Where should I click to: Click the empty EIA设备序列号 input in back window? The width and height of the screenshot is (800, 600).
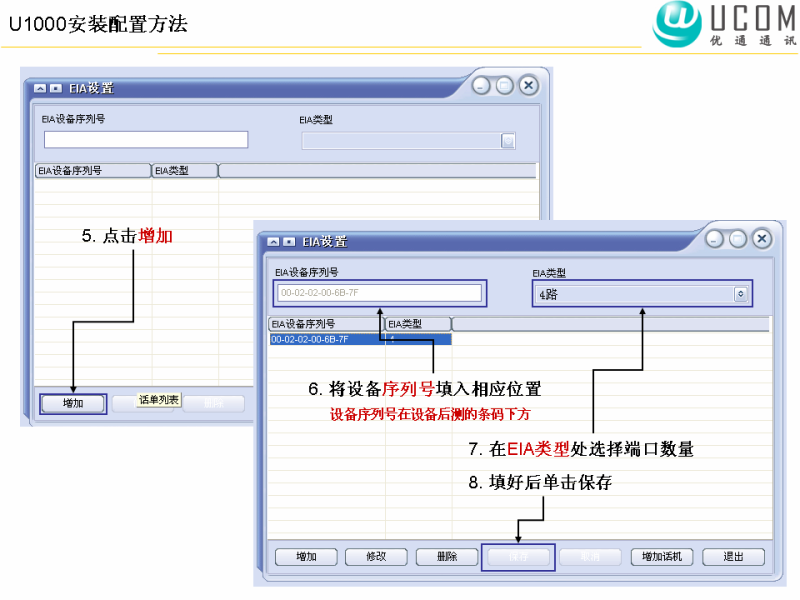click(x=145, y=140)
